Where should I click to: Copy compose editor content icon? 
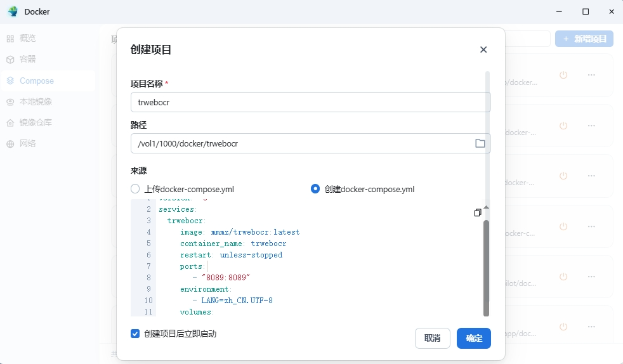click(x=478, y=212)
